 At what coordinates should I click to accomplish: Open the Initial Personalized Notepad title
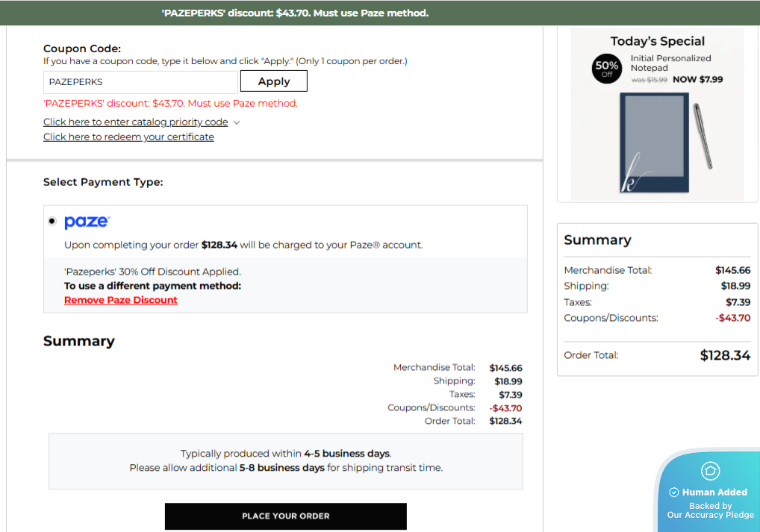click(x=670, y=63)
